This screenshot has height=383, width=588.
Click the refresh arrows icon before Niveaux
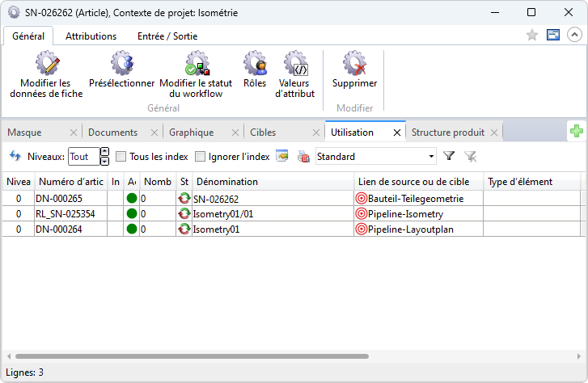(x=15, y=156)
